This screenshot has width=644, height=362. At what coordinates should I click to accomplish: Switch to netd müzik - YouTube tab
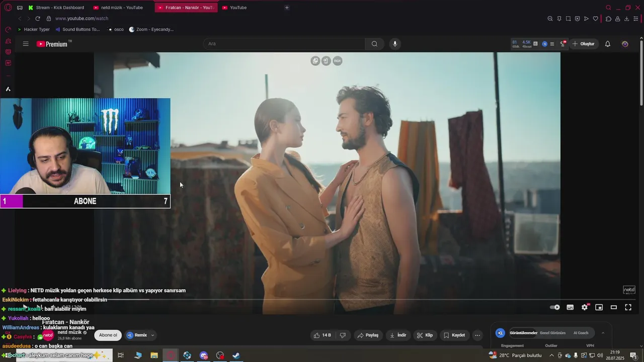click(118, 8)
